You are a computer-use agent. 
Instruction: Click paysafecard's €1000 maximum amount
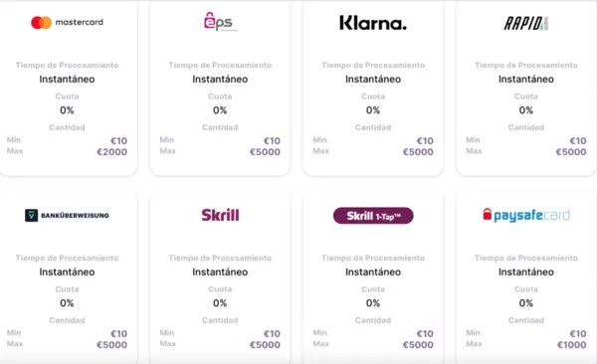572,345
